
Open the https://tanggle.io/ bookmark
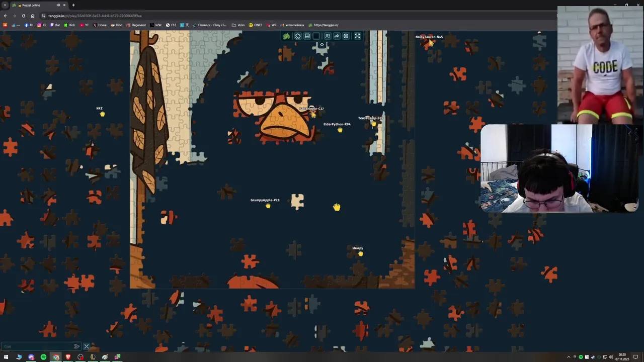pos(324,25)
